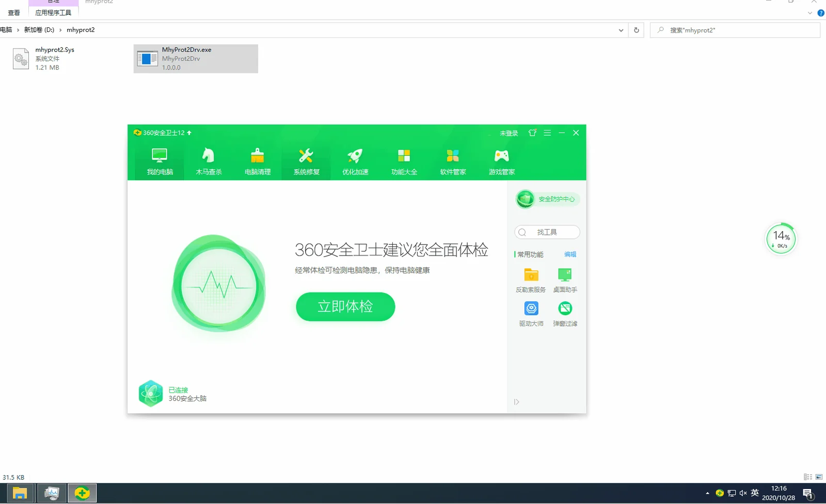Image resolution: width=826 pixels, height=504 pixels.
Task: Click the mhyprot2 breadcrumb
Action: 81,30
